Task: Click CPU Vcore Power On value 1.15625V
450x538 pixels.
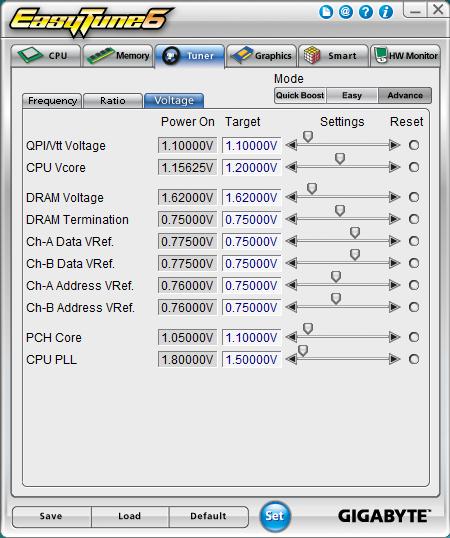Action: (x=187, y=167)
